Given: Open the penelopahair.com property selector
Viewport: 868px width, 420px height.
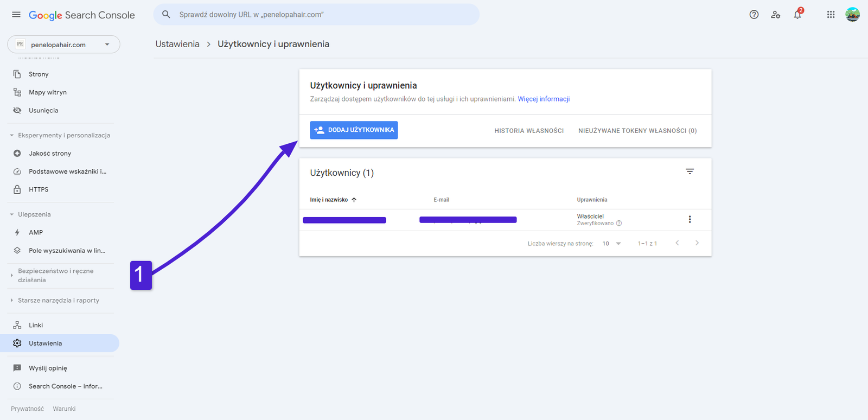Looking at the screenshot, I should coord(63,44).
